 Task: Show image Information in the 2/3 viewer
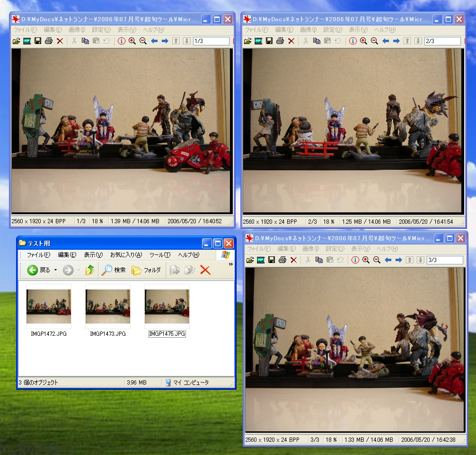coord(353,41)
